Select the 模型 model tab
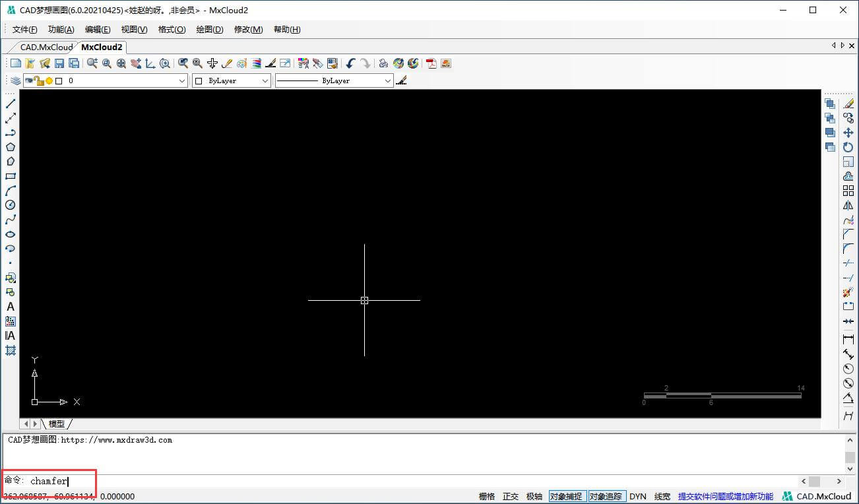Viewport: 859px width, 504px height. [x=57, y=424]
